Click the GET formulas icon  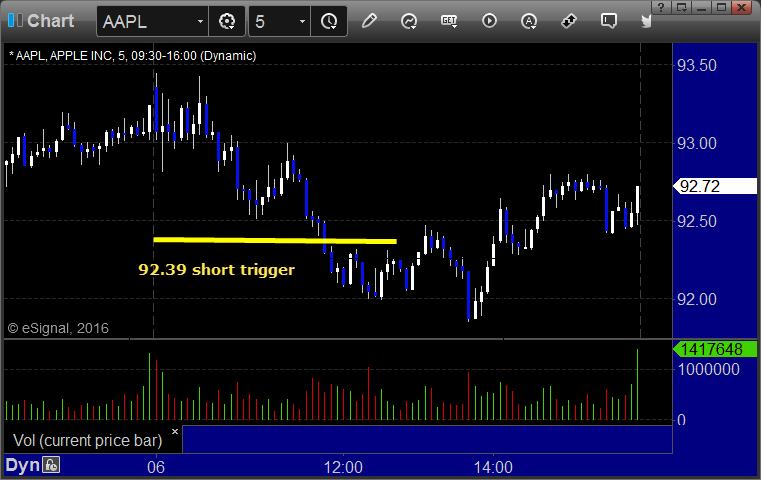tap(449, 21)
